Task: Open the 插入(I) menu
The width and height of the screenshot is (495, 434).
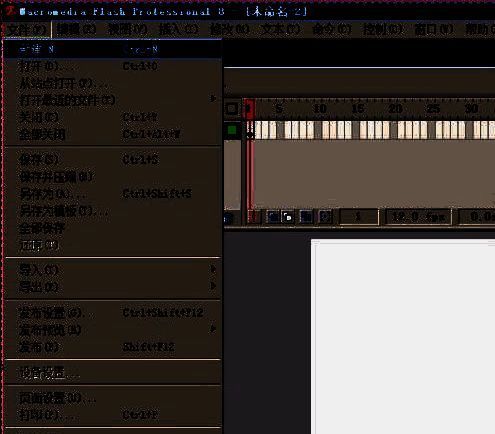Action: (x=178, y=30)
